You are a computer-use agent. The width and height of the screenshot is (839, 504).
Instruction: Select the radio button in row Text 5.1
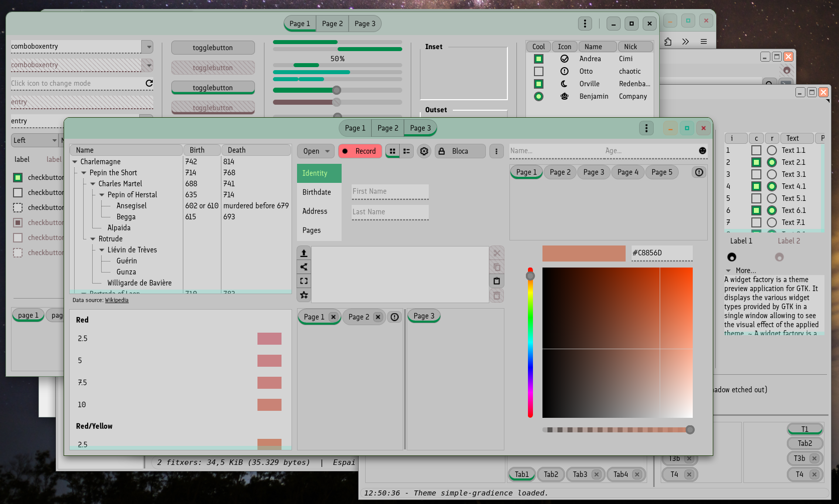coord(772,198)
